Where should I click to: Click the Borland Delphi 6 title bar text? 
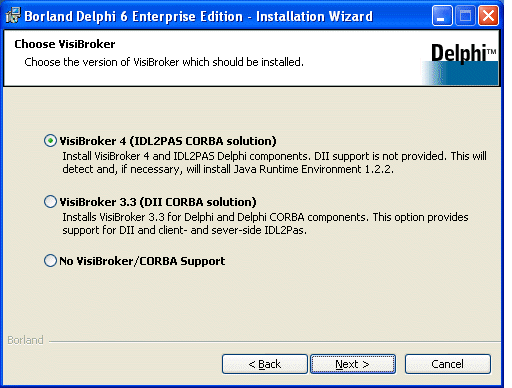[x=199, y=16]
